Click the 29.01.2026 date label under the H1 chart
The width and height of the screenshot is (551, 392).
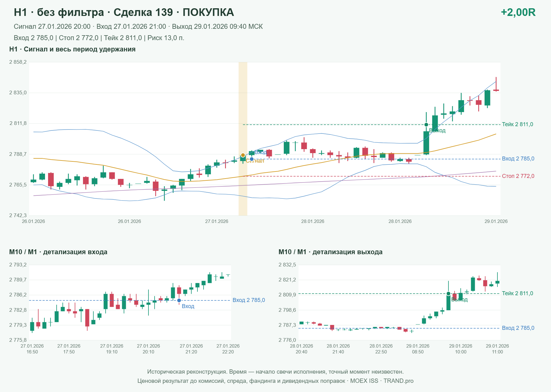click(496, 221)
